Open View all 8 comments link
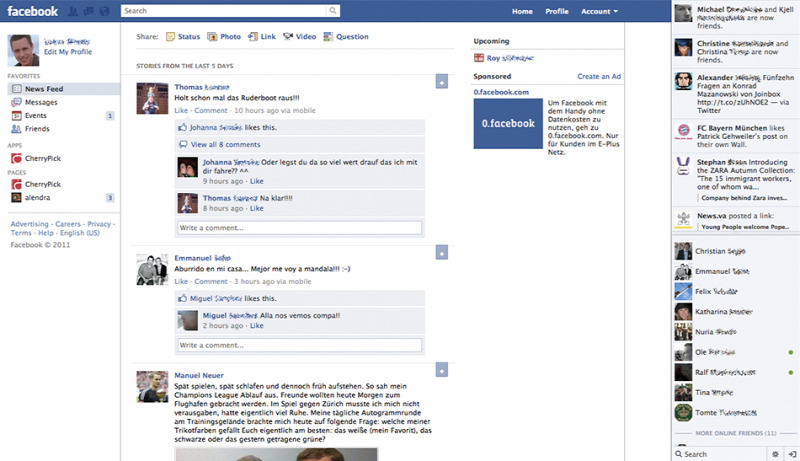 (226, 145)
